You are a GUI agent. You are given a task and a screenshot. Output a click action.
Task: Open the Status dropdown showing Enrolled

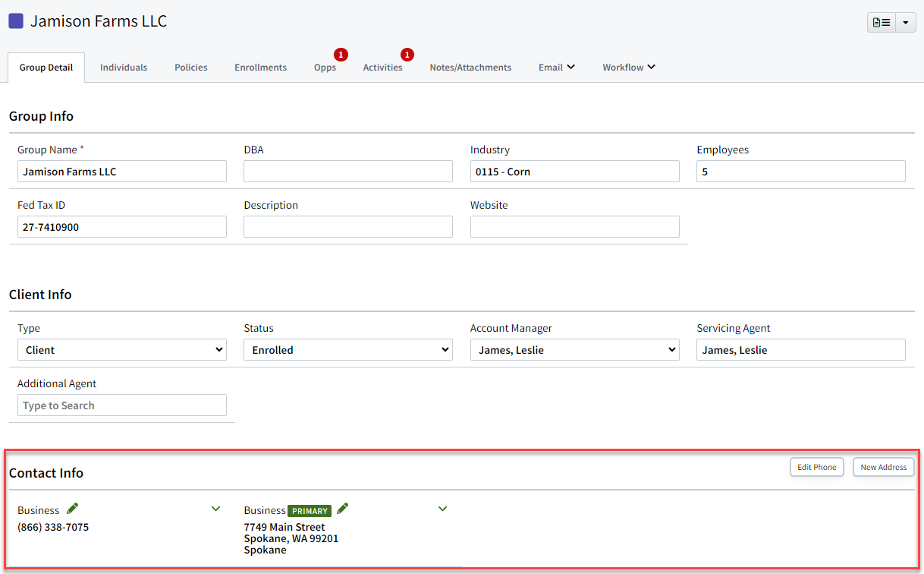point(347,349)
